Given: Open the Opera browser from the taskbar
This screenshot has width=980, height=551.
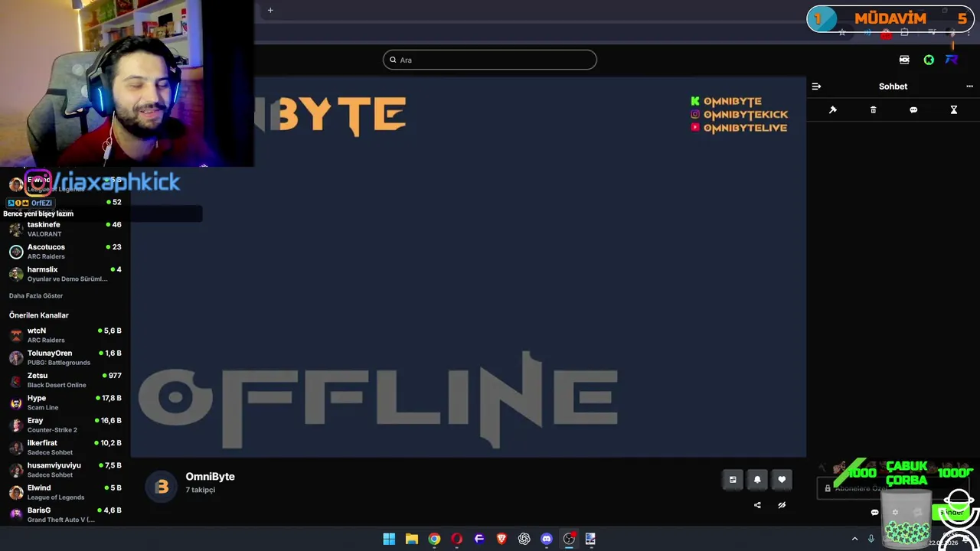Looking at the screenshot, I should point(456,539).
